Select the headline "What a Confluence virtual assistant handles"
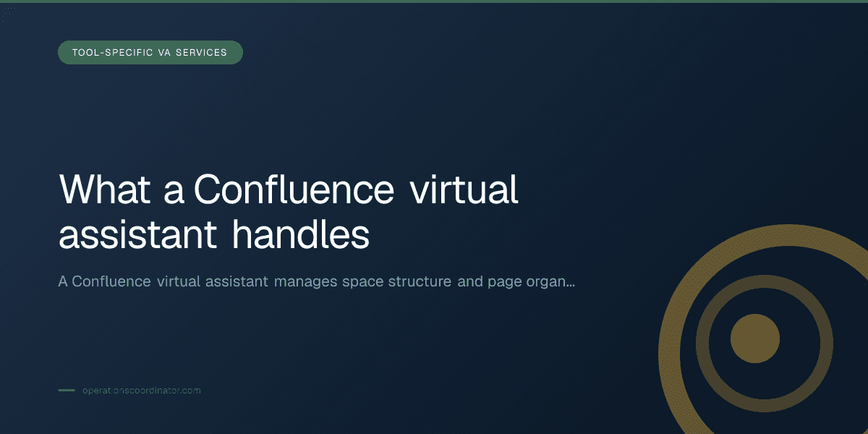This screenshot has height=434, width=868. click(289, 213)
